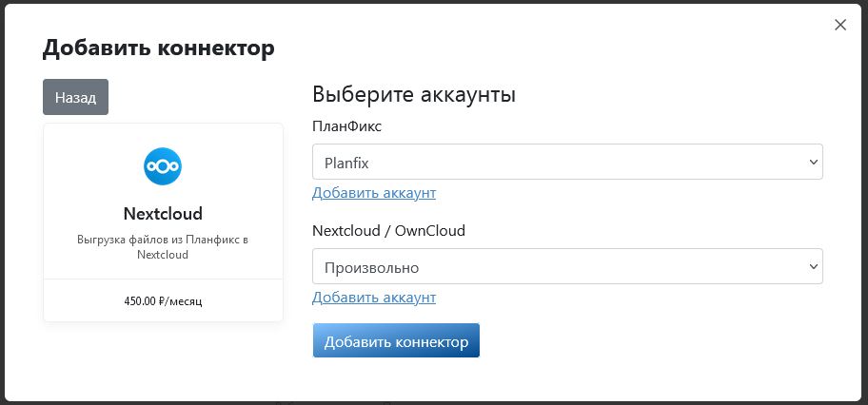Image resolution: width=868 pixels, height=405 pixels.
Task: Click the Nextcloud logo icon
Action: pyautogui.click(x=163, y=166)
